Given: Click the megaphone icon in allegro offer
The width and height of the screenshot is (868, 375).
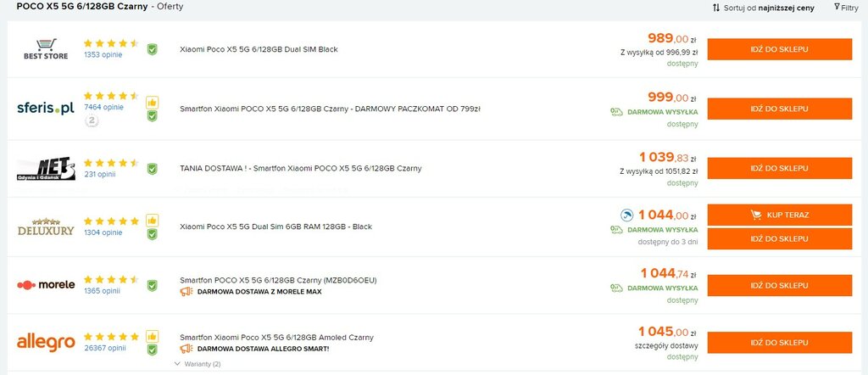Looking at the screenshot, I should [186, 349].
